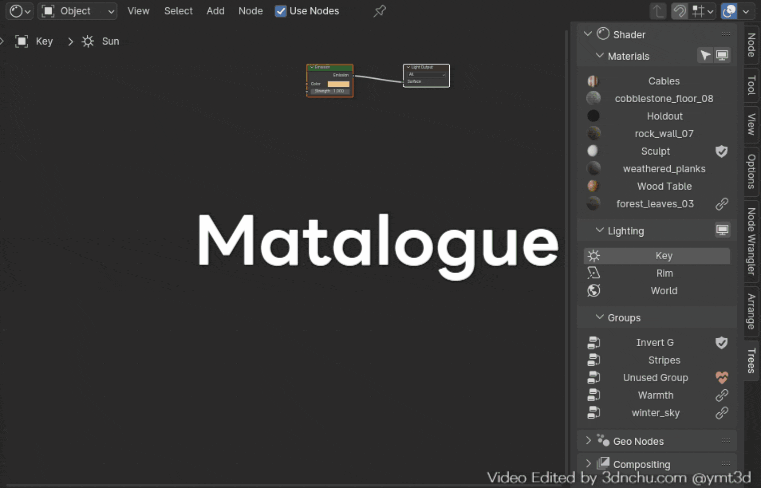Viewport: 761px width, 488px height.
Task: Select the World entry
Action: point(657,291)
